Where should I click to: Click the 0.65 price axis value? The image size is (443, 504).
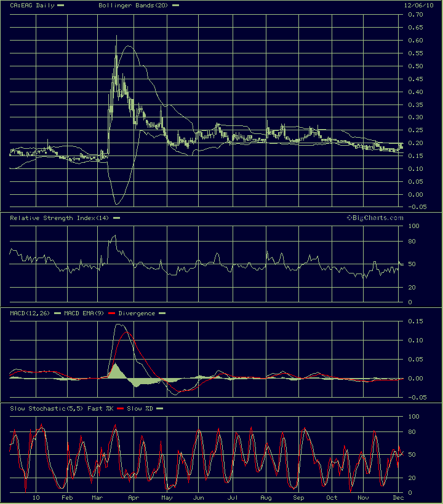[x=415, y=28]
